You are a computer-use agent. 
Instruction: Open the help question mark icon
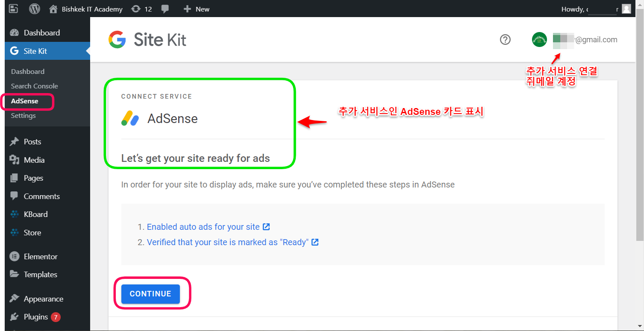[x=505, y=40]
